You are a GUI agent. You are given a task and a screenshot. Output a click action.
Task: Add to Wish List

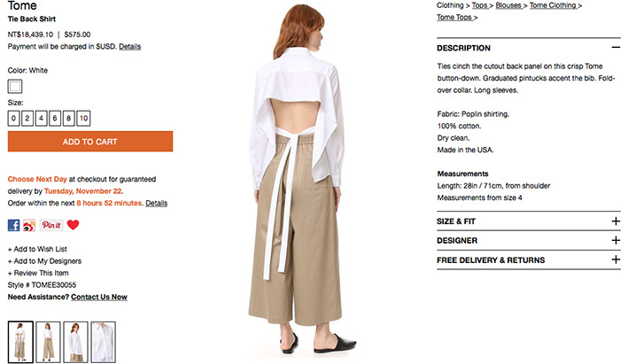pos(37,249)
